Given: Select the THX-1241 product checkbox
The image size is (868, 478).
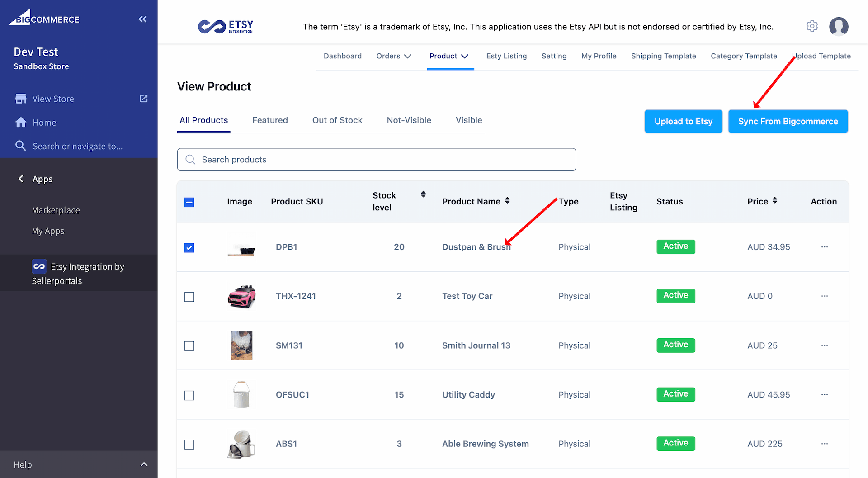Looking at the screenshot, I should tap(189, 297).
